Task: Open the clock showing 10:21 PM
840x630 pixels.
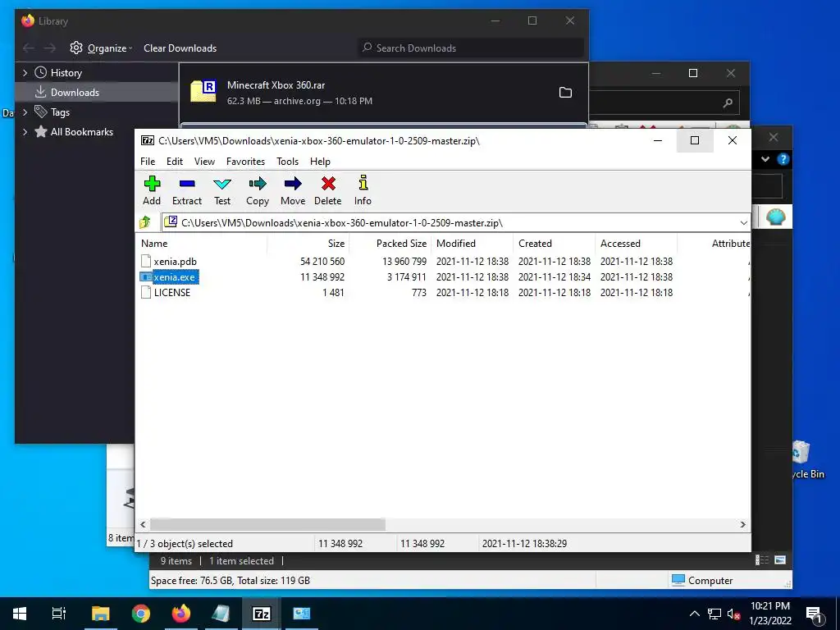Action: (769, 614)
